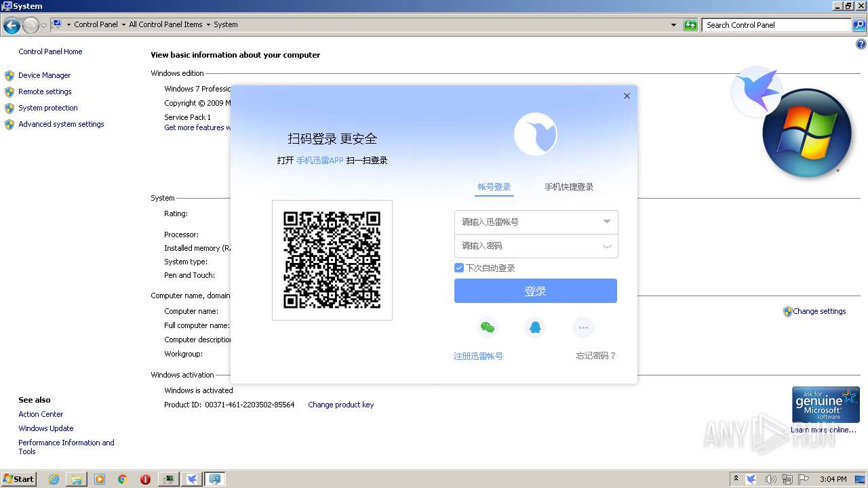The width and height of the screenshot is (868, 488).
Task: Toggle password visibility eye icon
Action: pos(607,246)
